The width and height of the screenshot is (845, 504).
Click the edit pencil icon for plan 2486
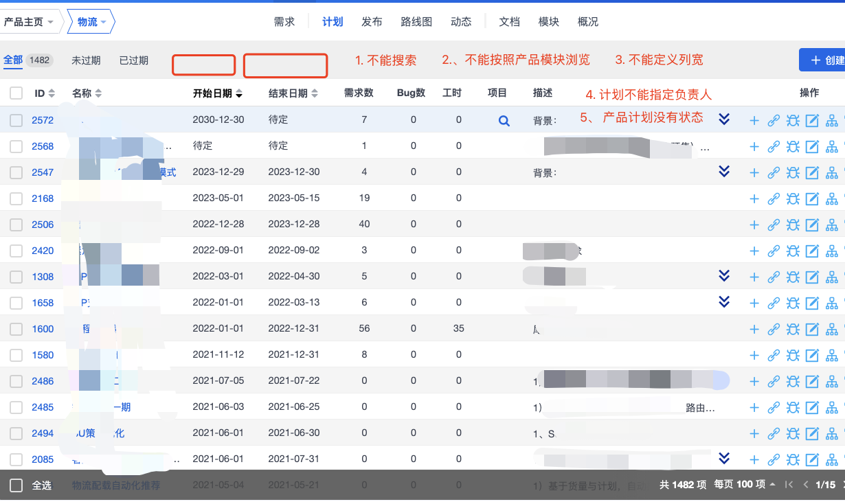pyautogui.click(x=812, y=382)
